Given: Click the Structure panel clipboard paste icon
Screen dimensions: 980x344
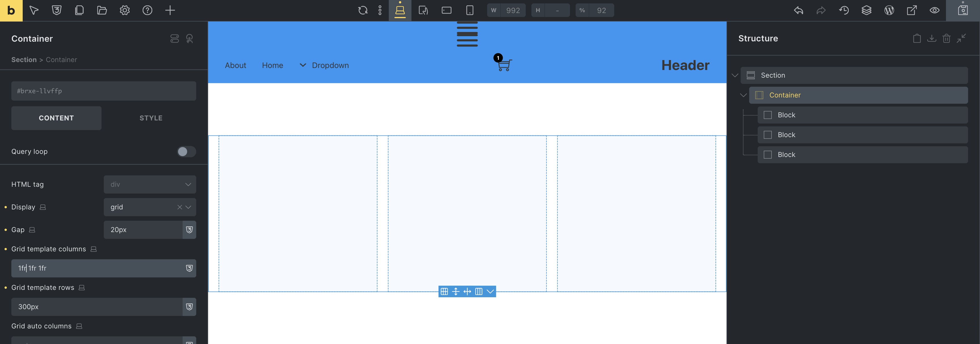Looking at the screenshot, I should point(917,38).
